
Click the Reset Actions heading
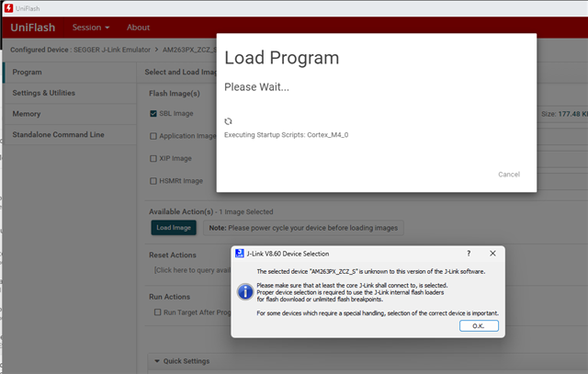[173, 255]
